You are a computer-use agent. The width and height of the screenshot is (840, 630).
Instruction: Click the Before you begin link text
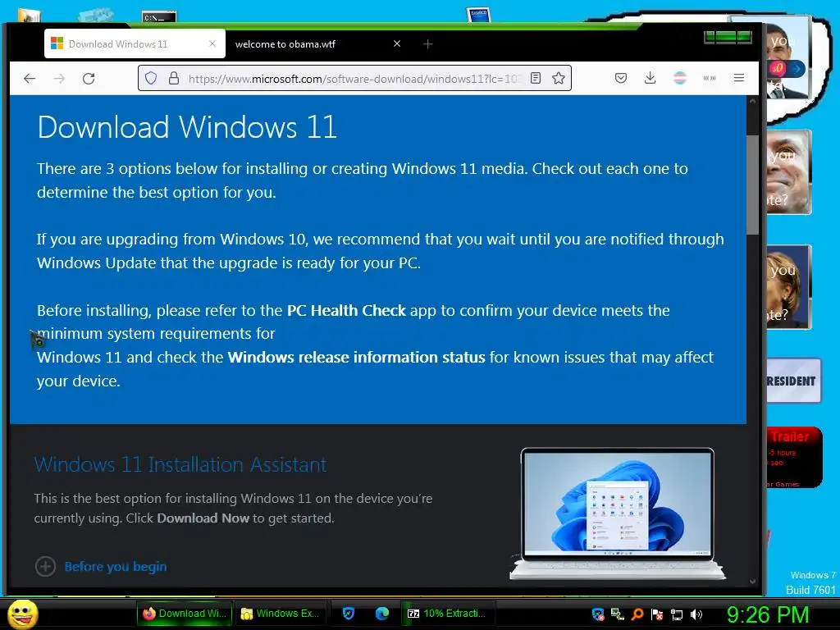click(116, 566)
